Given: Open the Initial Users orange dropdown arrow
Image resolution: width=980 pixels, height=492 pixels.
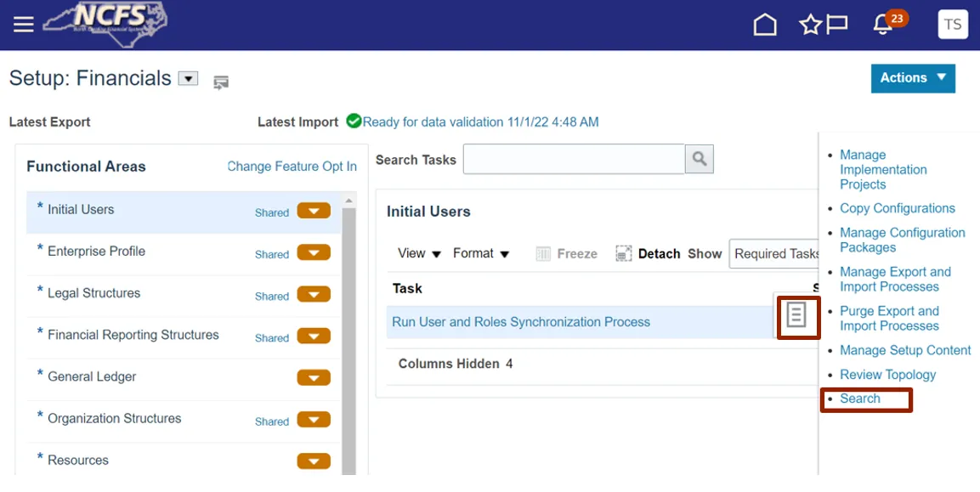Looking at the screenshot, I should coord(314,211).
